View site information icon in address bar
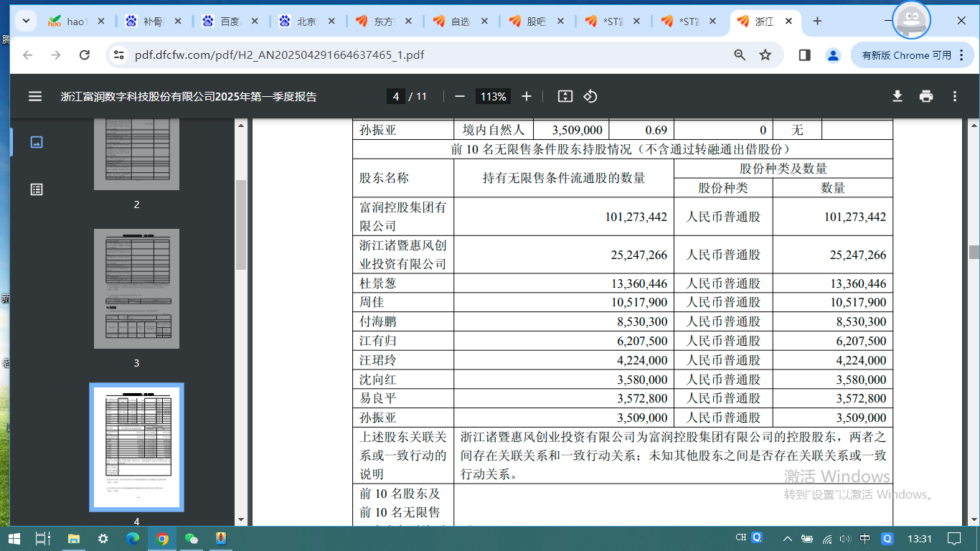 [x=120, y=55]
